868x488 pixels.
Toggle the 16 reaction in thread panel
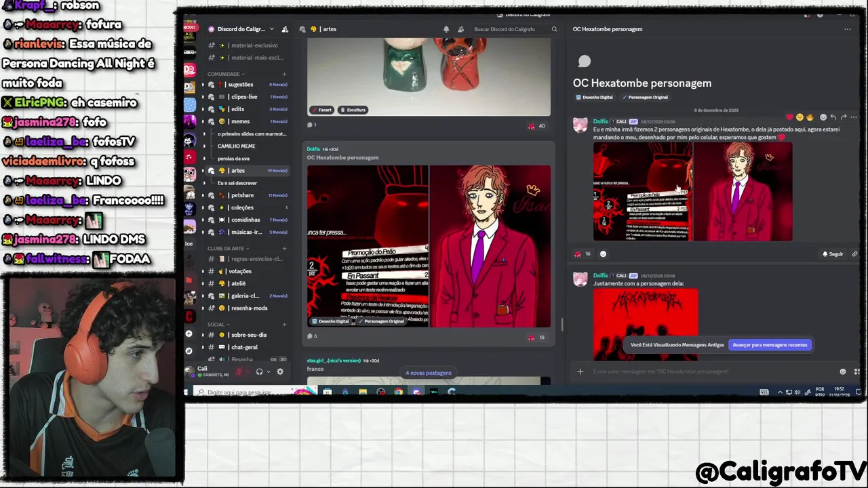point(583,254)
